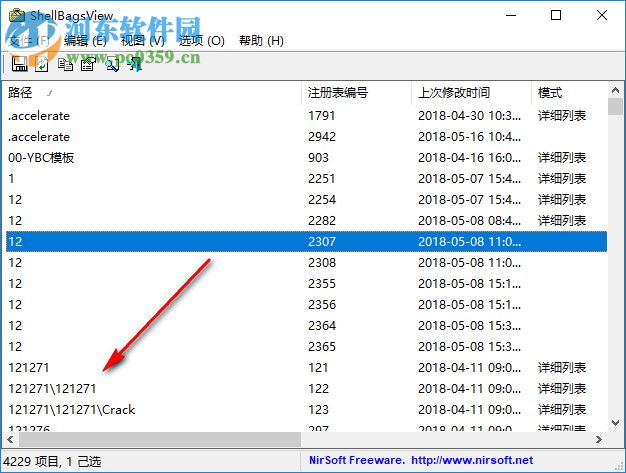The image size is (626, 473).
Task: Click the Refresh toolbar icon
Action: tap(42, 64)
